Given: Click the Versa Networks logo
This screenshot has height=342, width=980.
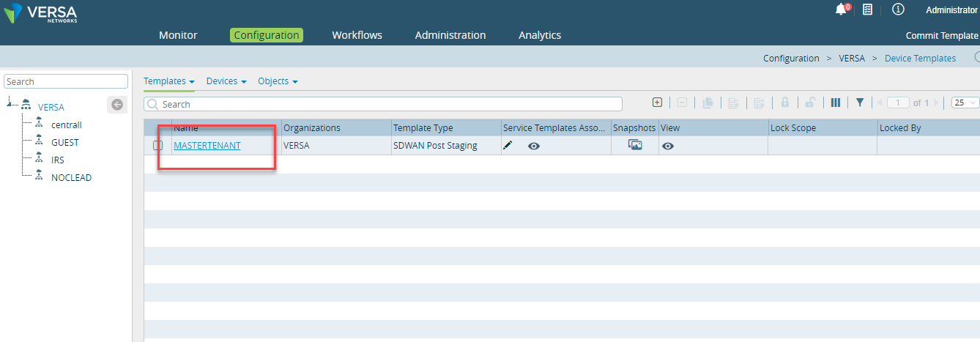Looking at the screenshot, I should point(41,13).
